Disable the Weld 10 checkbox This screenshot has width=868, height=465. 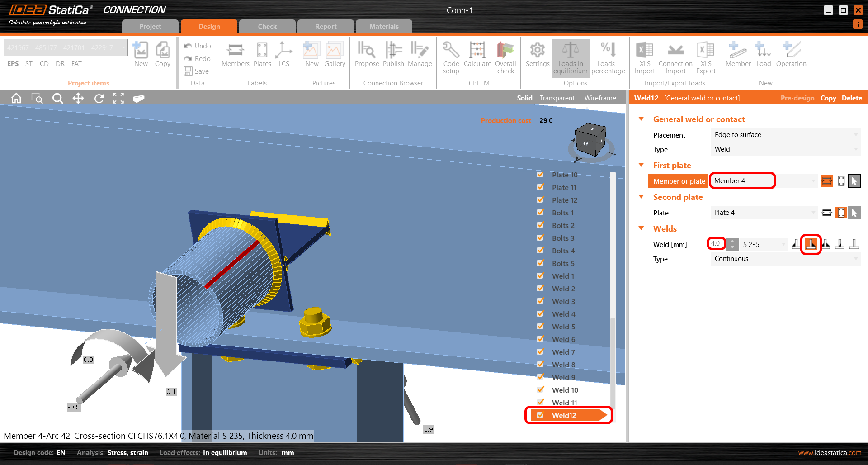[x=540, y=389]
